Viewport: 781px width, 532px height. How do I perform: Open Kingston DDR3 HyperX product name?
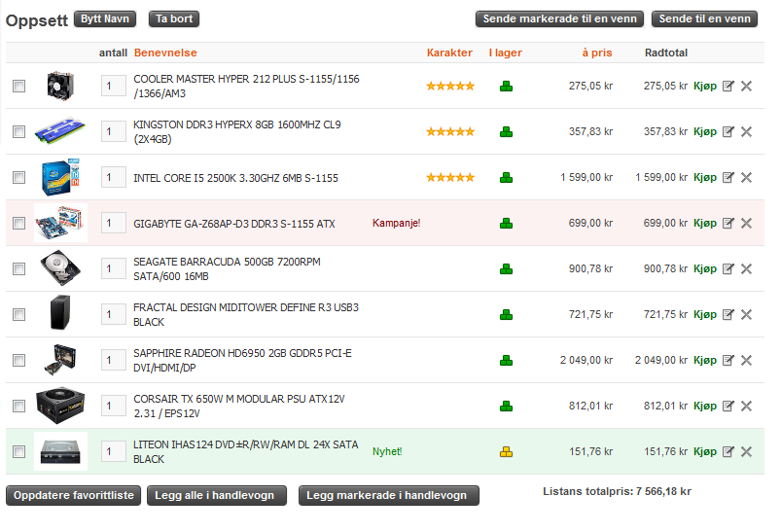coord(237,132)
